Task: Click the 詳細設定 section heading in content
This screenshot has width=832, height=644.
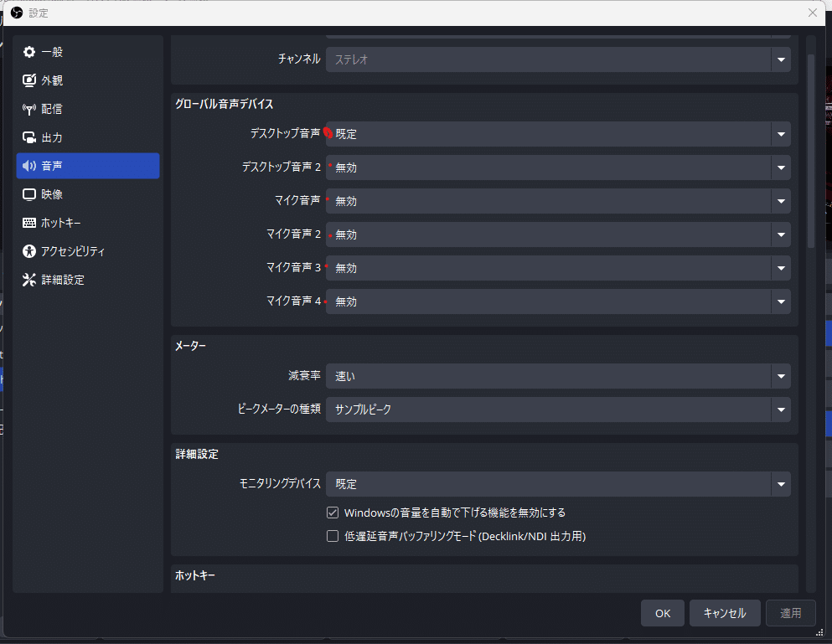Action: (197, 454)
